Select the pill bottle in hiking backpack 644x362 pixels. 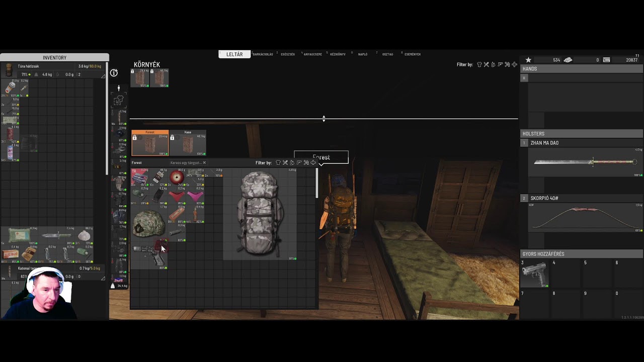tap(10, 88)
